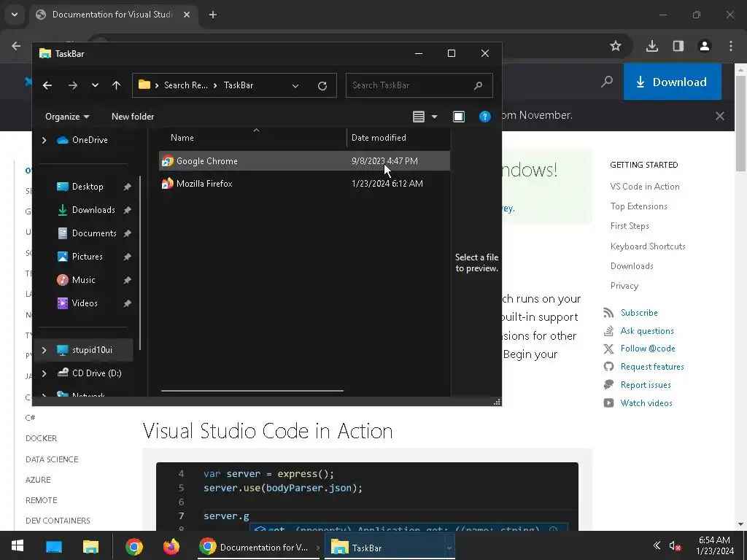Expand the CD Drive (D:) node
The image size is (747, 560).
[x=44, y=373]
